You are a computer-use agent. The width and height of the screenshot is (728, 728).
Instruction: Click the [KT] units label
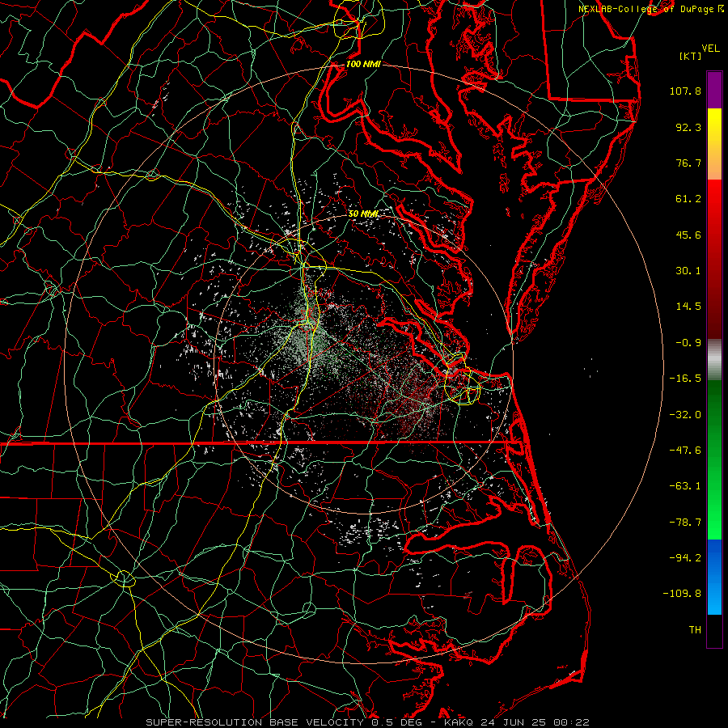pos(691,56)
